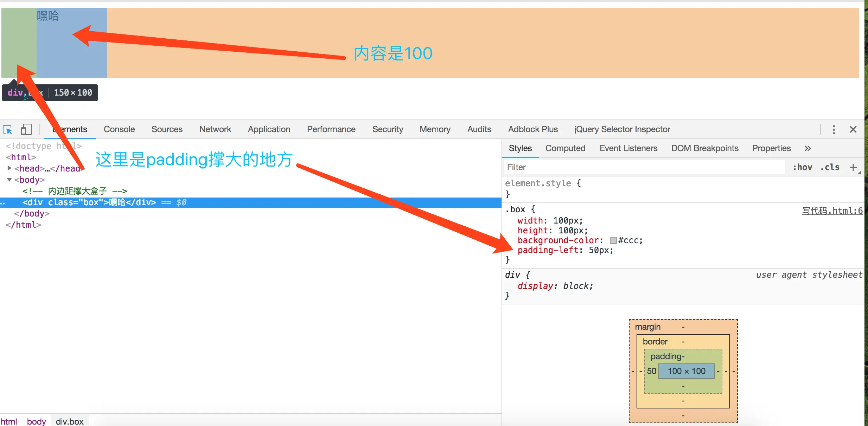Open the 写代码.html:6 source link
This screenshot has height=426, width=868.
[x=832, y=211]
